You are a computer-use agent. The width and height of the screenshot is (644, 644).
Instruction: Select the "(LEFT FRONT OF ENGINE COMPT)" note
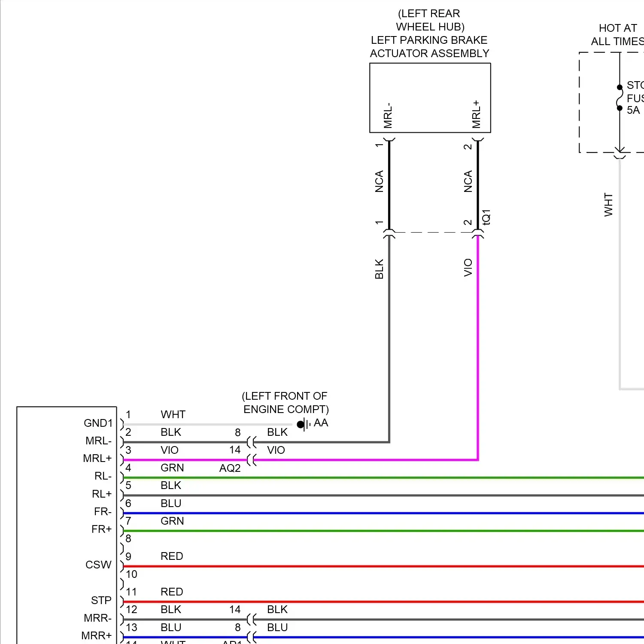click(286, 403)
